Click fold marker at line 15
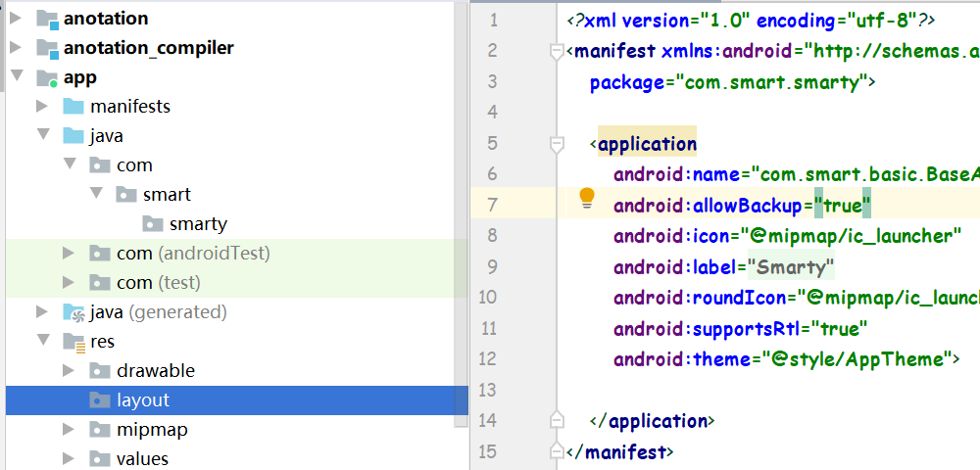Viewport: 980px width, 470px height. click(557, 450)
